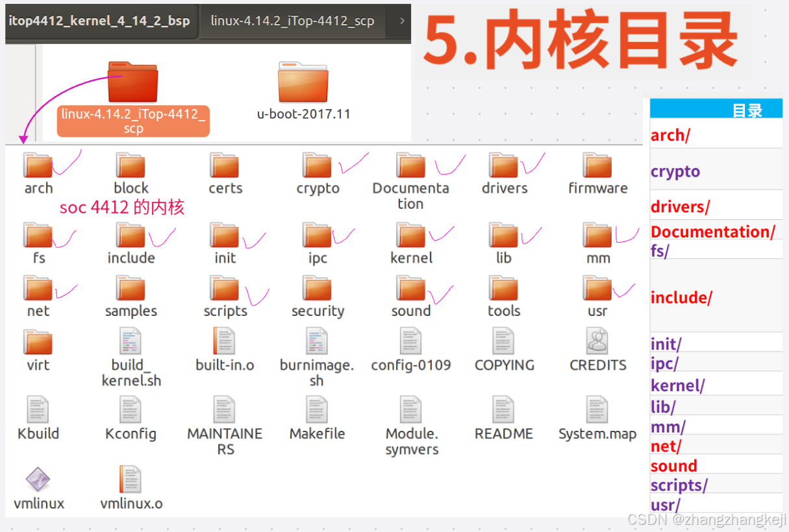This screenshot has height=532, width=789.
Task: Open the block folder
Action: (131, 165)
